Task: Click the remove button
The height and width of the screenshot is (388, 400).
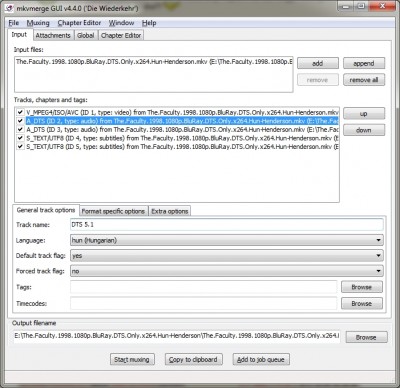Action: (x=318, y=80)
